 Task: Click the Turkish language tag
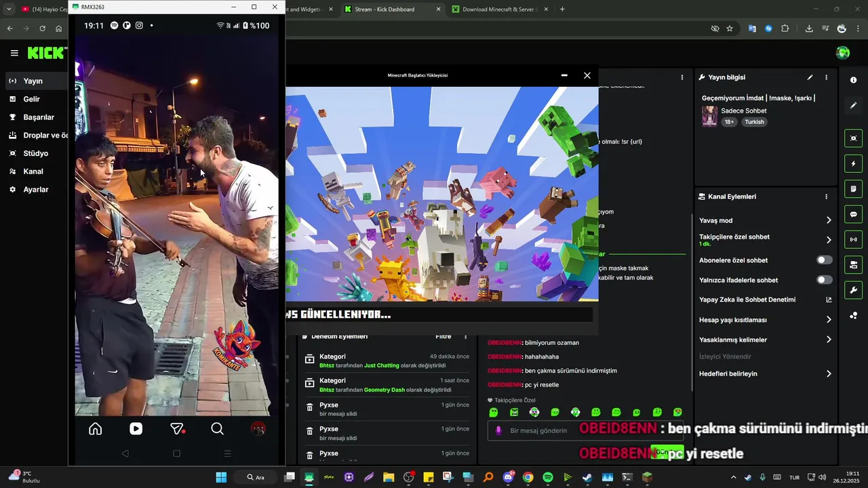pyautogui.click(x=754, y=122)
